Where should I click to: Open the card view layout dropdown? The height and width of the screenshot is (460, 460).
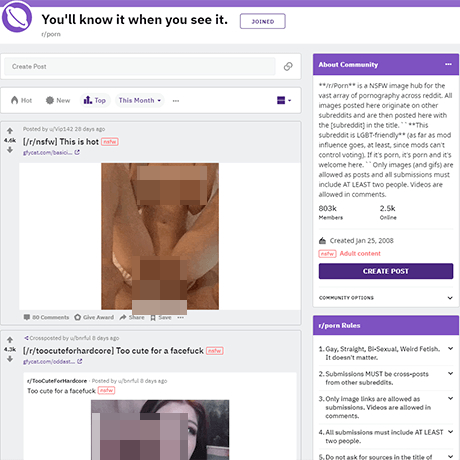click(x=284, y=100)
